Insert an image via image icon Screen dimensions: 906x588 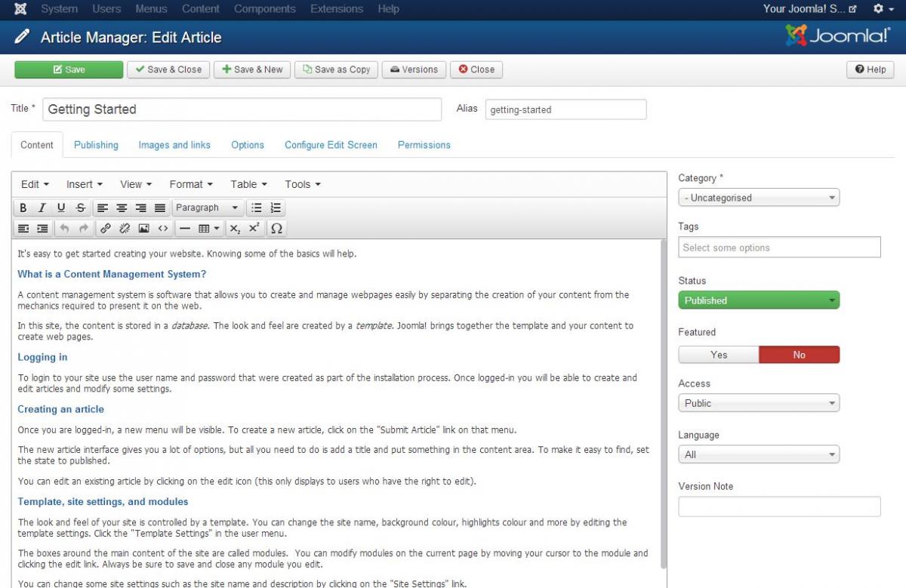(143, 228)
